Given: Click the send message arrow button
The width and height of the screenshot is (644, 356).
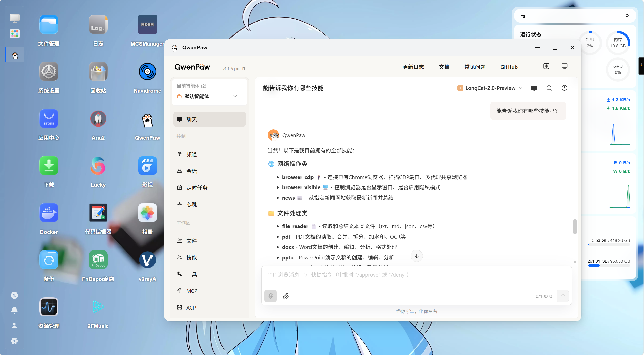Looking at the screenshot, I should [563, 296].
